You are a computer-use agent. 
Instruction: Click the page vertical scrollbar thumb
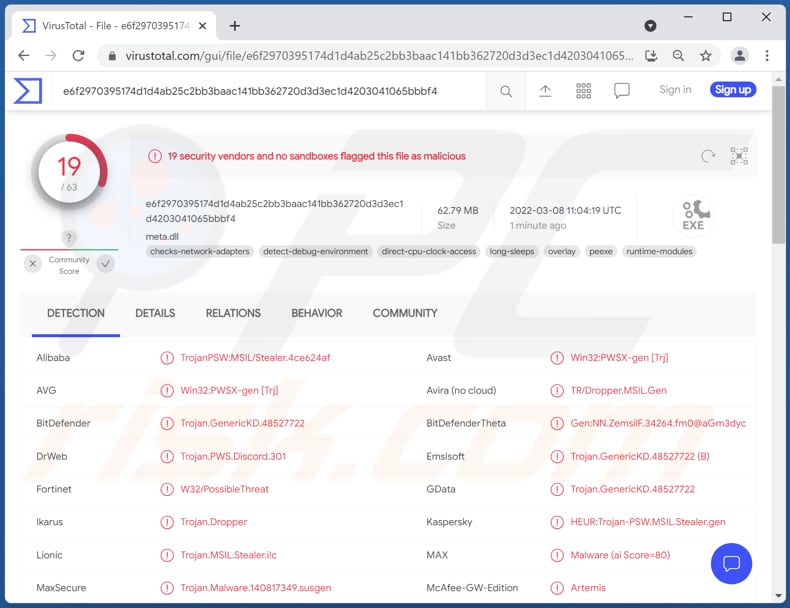coord(778,164)
